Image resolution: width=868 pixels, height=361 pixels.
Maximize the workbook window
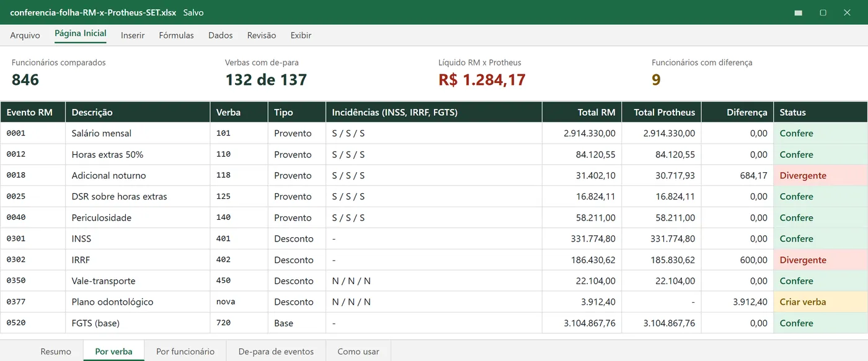(823, 12)
